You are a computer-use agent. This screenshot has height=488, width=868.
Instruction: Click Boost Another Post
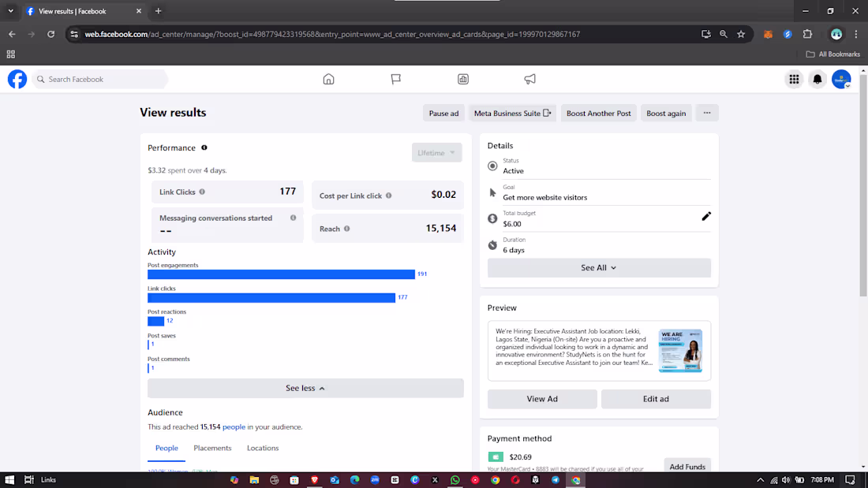tap(598, 114)
